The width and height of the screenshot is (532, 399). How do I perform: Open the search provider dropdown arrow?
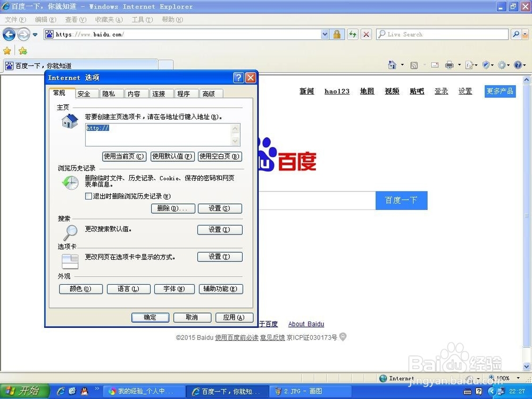(525, 34)
